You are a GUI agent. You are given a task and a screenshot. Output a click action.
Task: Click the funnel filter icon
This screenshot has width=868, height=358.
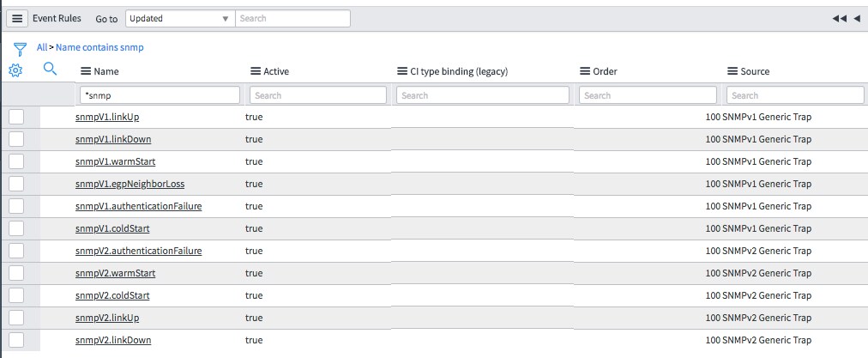point(20,49)
